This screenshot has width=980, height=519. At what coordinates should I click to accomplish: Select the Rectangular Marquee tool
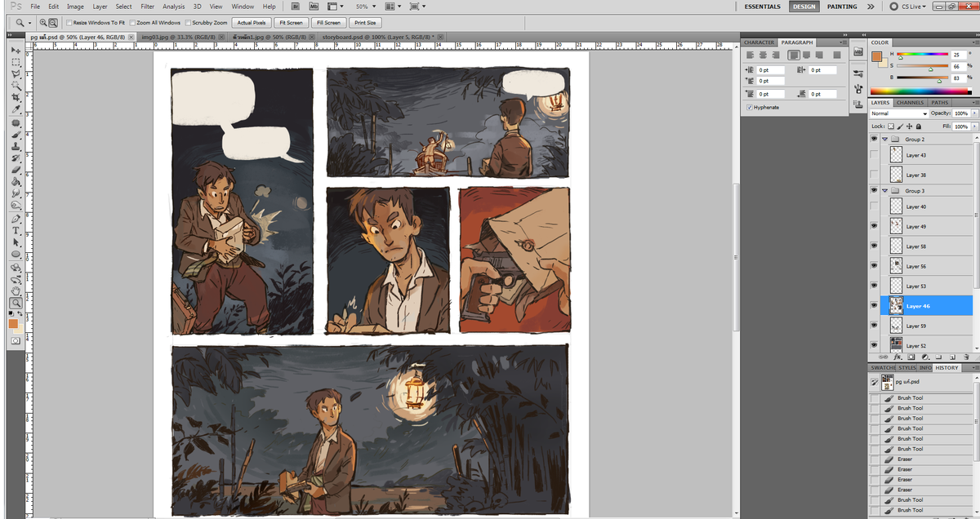[x=16, y=64]
